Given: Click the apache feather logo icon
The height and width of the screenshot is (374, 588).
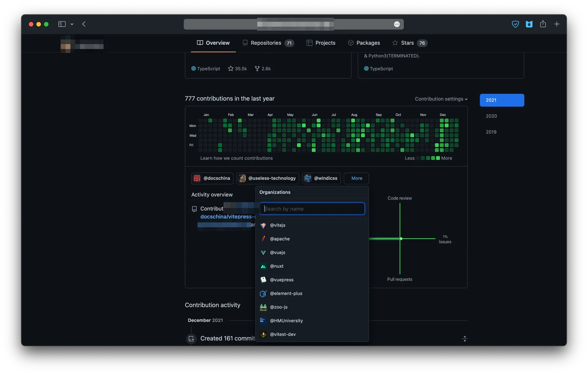Looking at the screenshot, I should (x=263, y=239).
